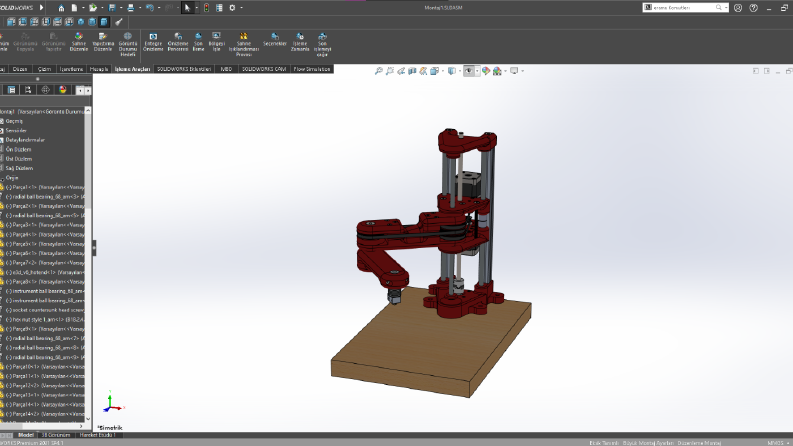Click Zoom to Area icon

pos(390,71)
